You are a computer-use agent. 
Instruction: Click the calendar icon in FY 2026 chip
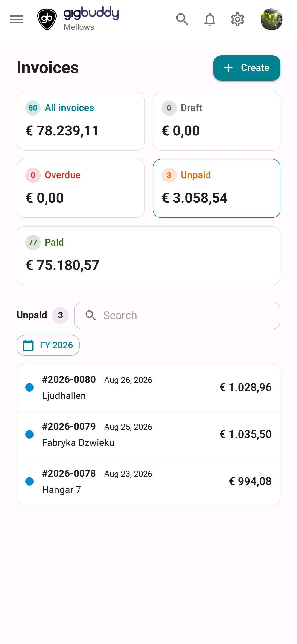28,345
